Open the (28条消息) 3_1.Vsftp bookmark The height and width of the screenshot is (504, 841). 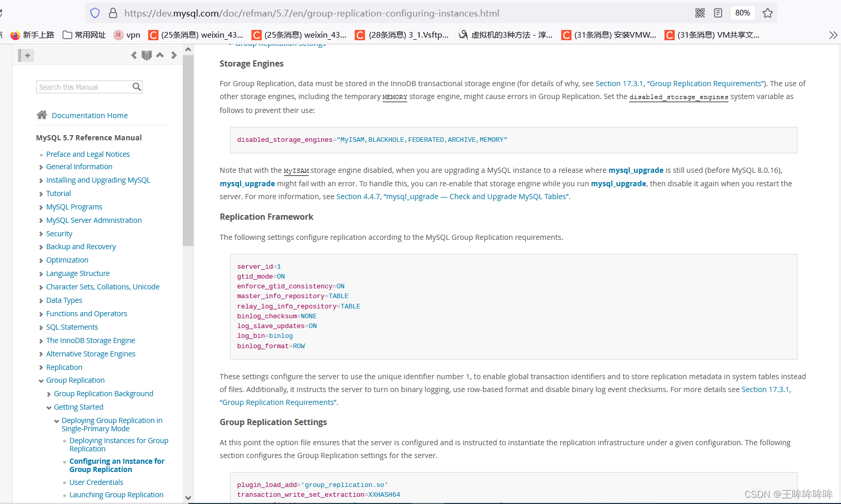click(402, 35)
